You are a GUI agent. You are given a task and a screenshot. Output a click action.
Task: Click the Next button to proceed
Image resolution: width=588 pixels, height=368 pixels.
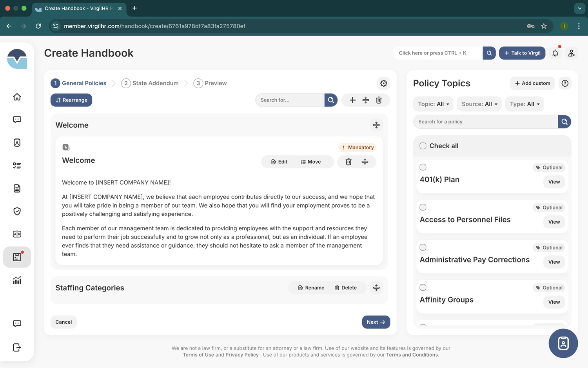376,322
